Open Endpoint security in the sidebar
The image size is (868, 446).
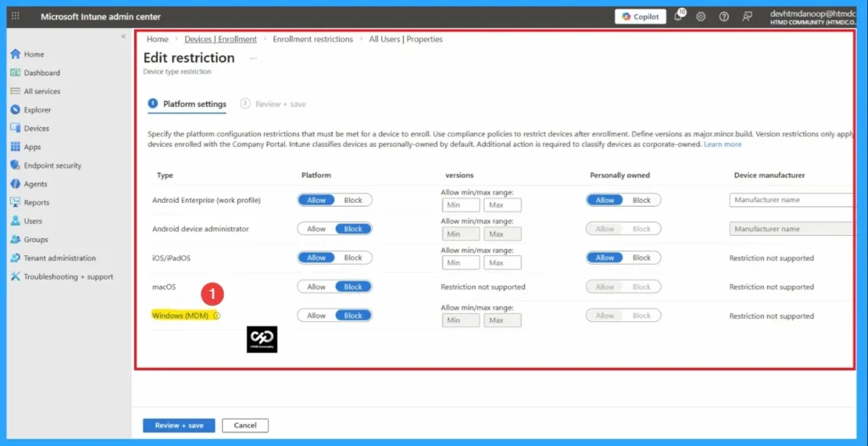coord(53,165)
